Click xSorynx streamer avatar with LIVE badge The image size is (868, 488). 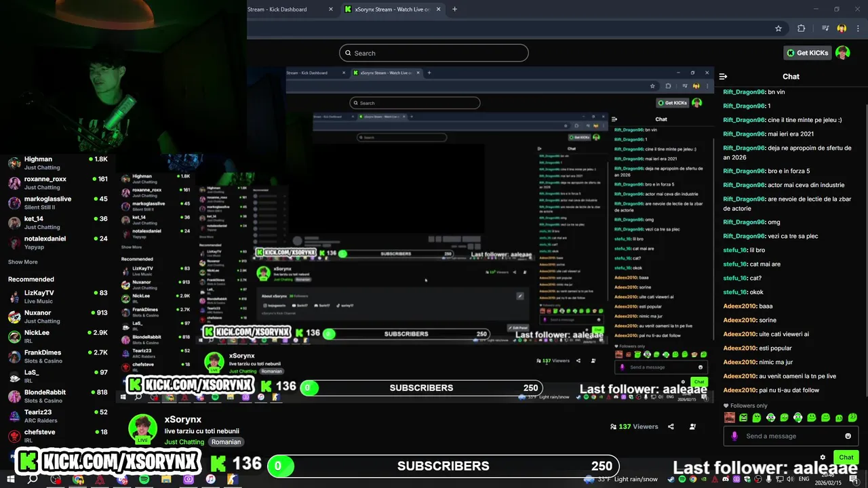[x=142, y=428]
